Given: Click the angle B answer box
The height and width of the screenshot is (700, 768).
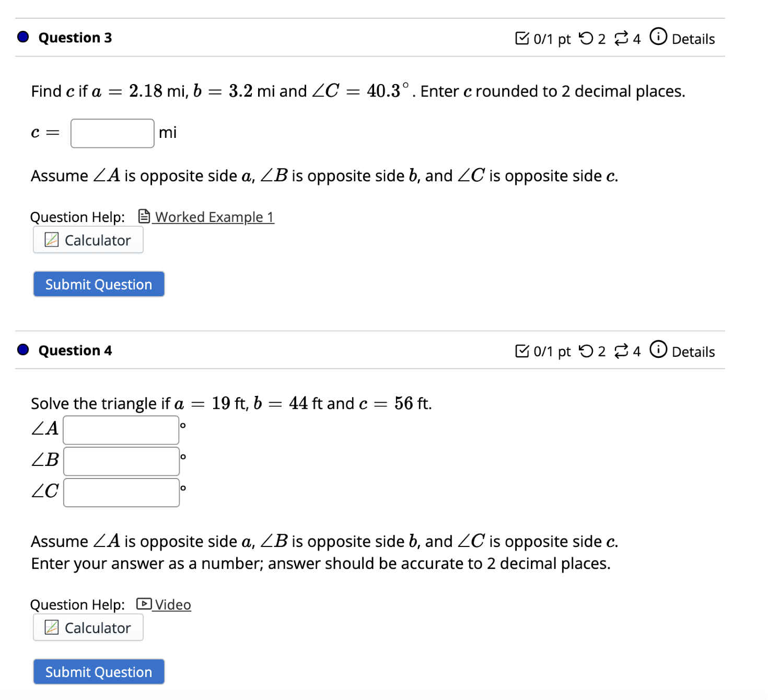Looking at the screenshot, I should coord(121,460).
